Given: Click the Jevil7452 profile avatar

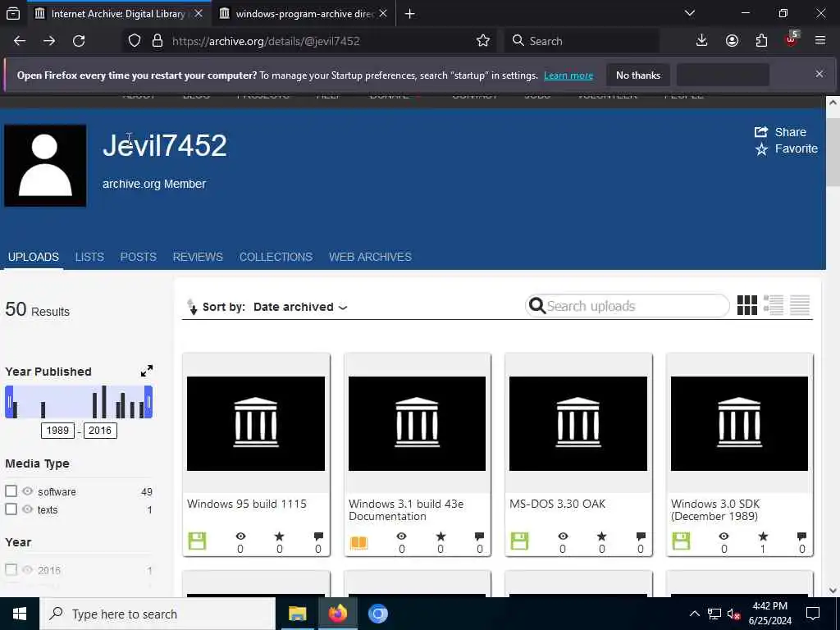Looking at the screenshot, I should click(45, 166).
